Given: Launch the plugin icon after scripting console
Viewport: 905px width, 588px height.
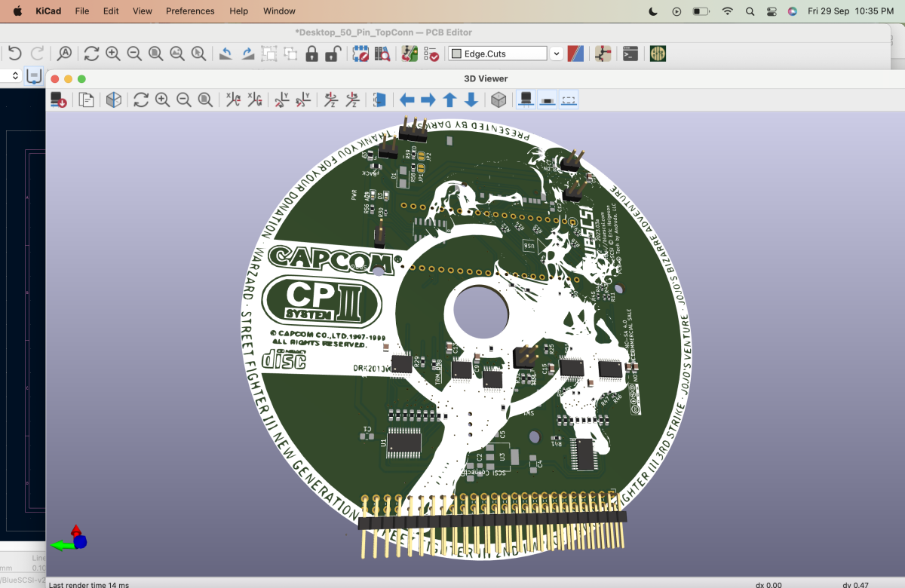Looking at the screenshot, I should [x=658, y=54].
